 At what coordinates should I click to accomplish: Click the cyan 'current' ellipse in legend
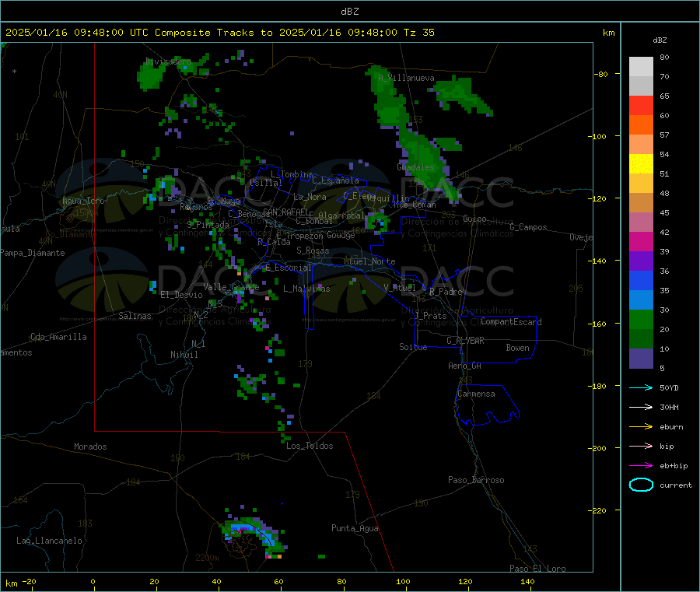641,485
